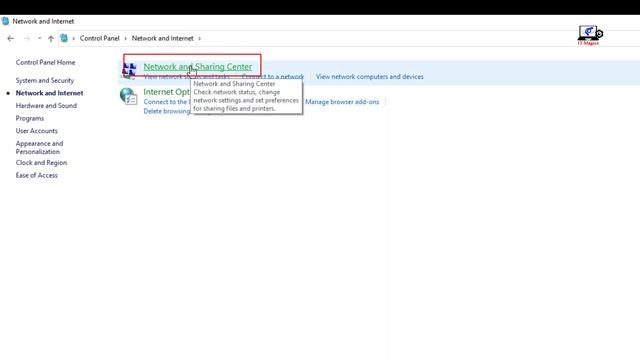640x360 pixels.
Task: Click View network computers and devices
Action: [x=370, y=77]
